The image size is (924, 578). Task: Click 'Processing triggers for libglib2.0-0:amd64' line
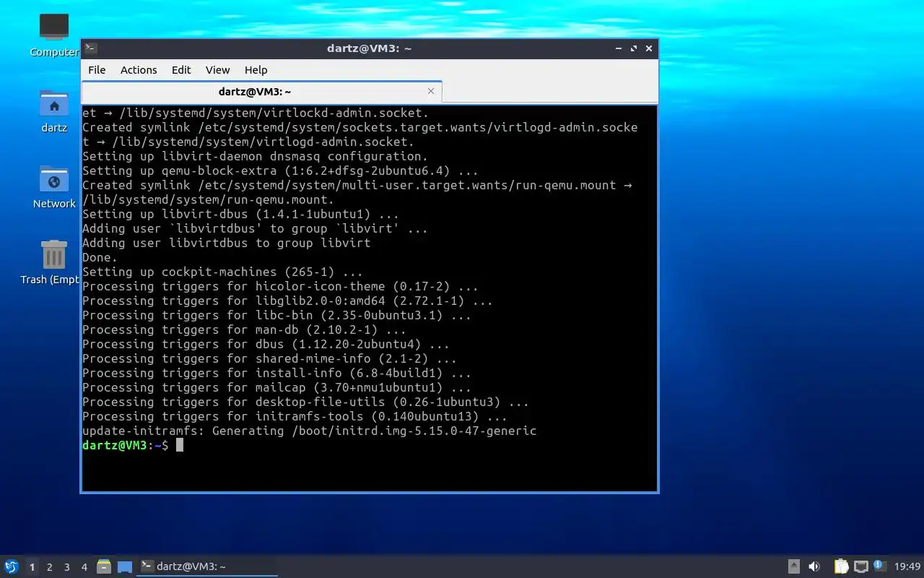[x=287, y=301]
